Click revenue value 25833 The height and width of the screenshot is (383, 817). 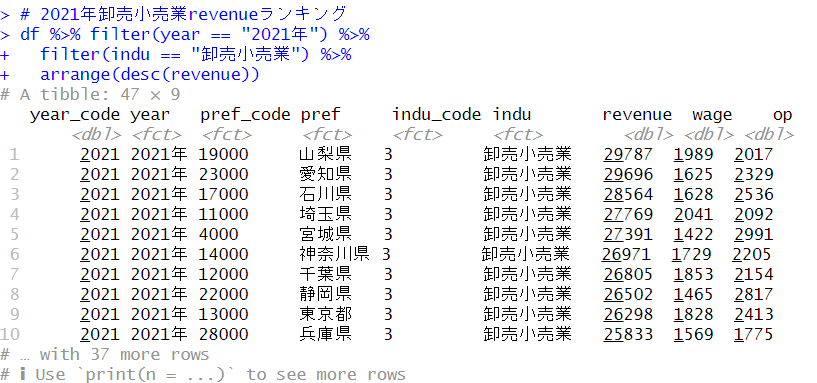coord(628,334)
